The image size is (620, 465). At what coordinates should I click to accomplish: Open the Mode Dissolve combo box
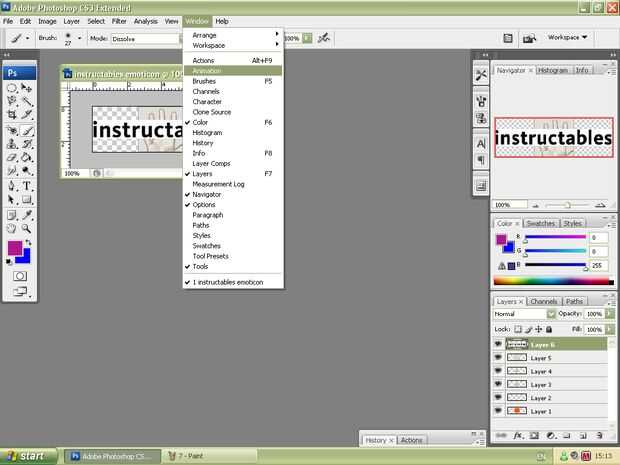click(x=146, y=39)
